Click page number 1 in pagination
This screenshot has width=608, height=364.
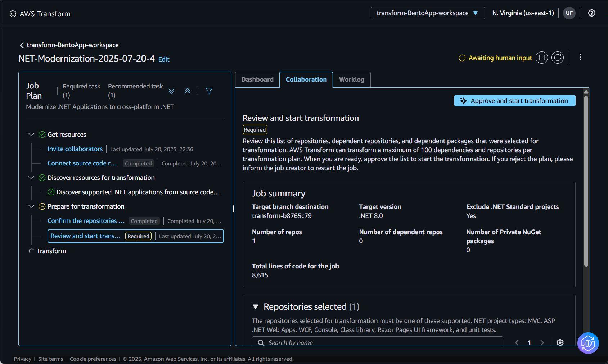click(529, 342)
